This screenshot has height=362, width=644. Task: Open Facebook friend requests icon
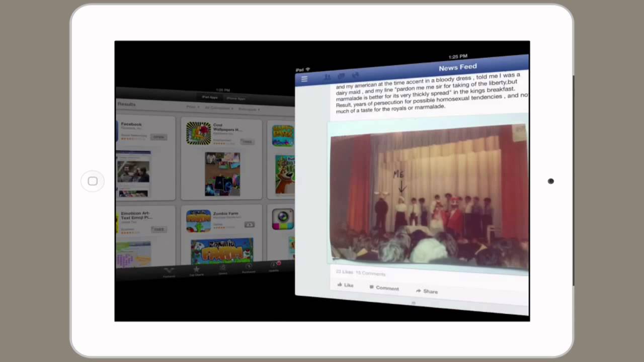(328, 77)
